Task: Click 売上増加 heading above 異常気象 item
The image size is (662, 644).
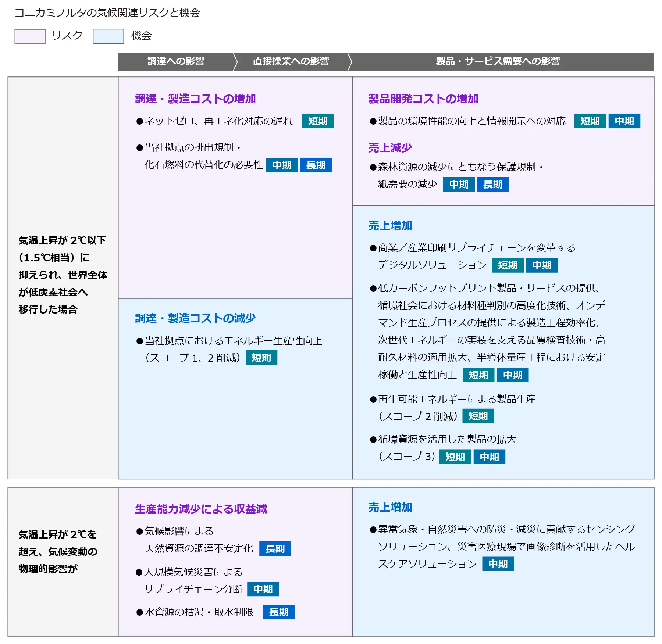Action: pos(390,507)
